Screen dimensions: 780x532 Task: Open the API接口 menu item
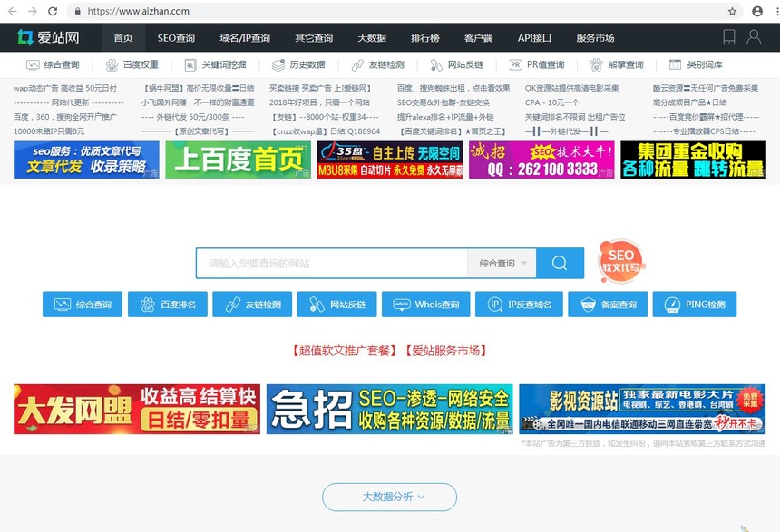(x=534, y=38)
